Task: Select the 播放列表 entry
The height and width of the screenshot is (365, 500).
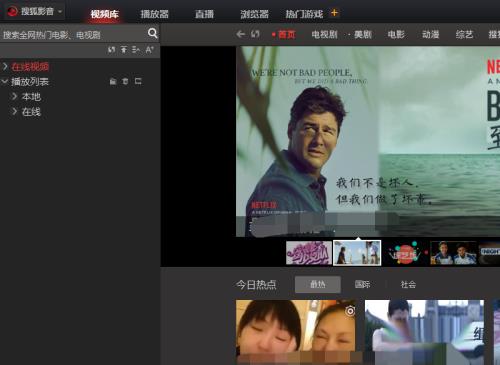Action: [x=30, y=82]
